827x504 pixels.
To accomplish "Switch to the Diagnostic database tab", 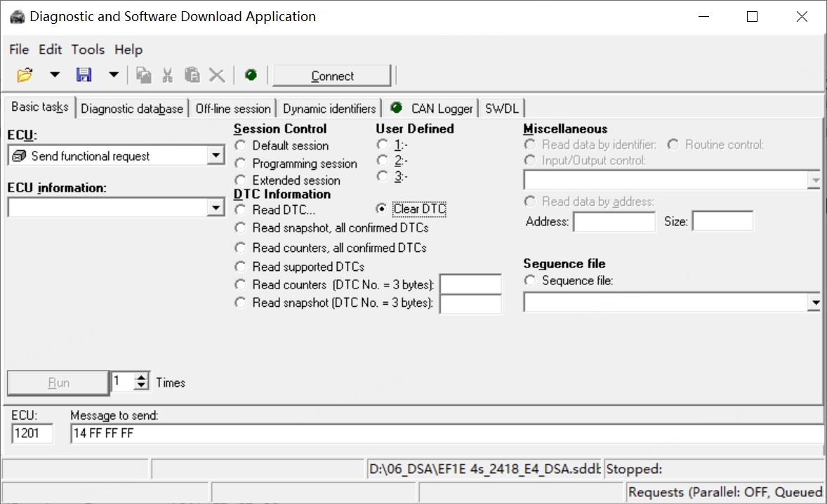I will pos(132,108).
